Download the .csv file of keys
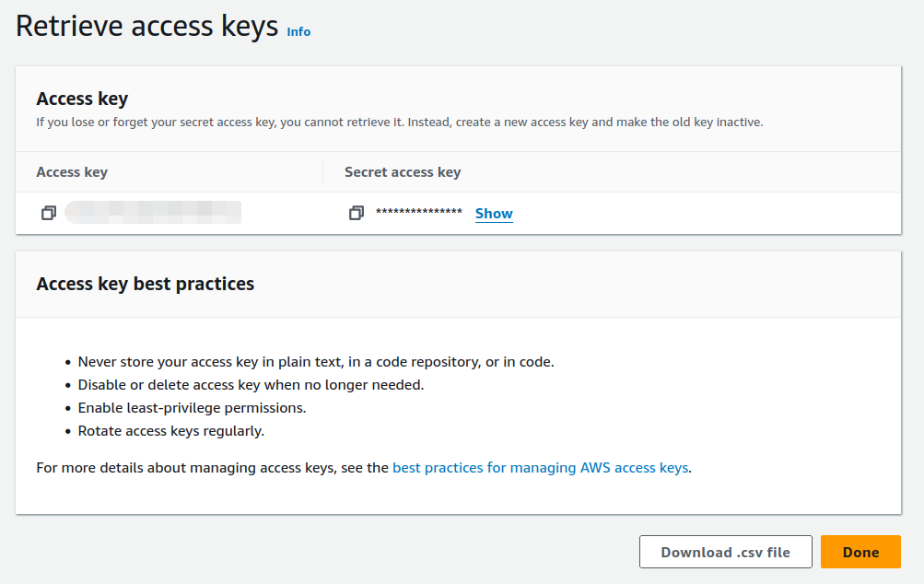Image resolution: width=924 pixels, height=584 pixels. click(725, 552)
